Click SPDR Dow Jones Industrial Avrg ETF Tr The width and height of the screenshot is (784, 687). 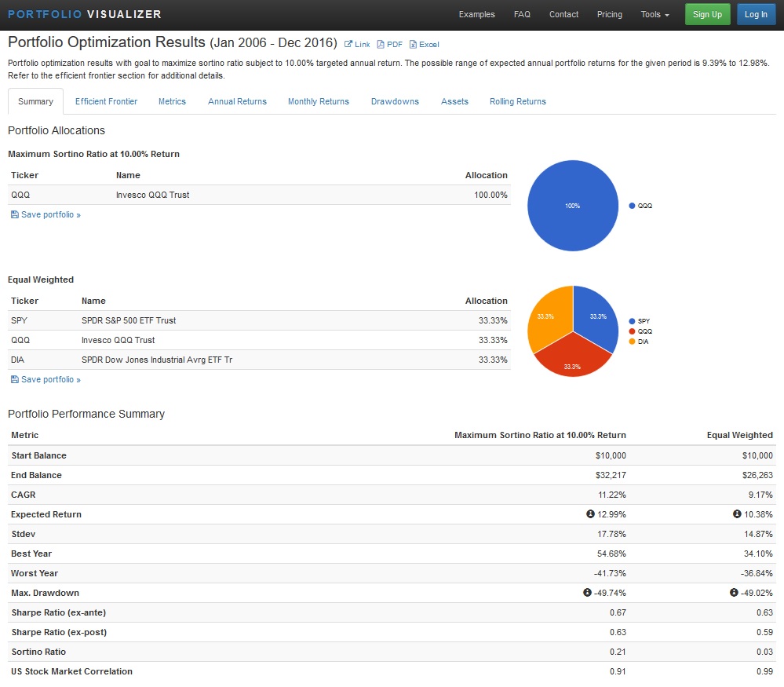click(x=156, y=360)
